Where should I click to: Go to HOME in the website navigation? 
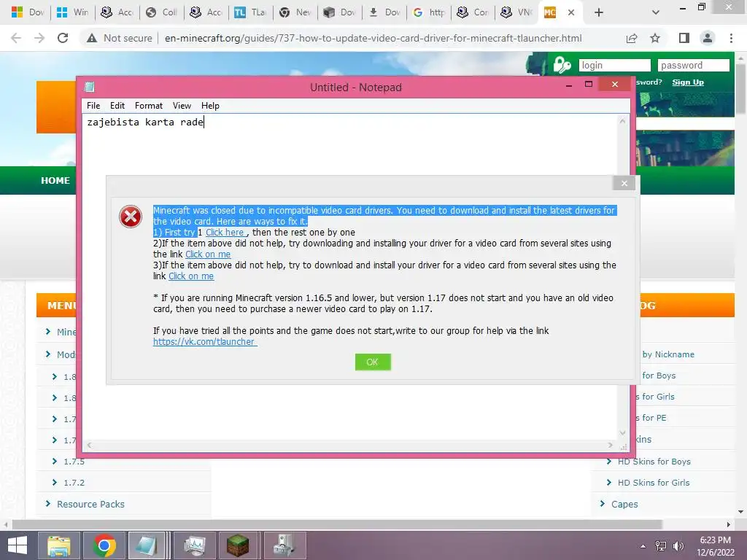point(55,181)
